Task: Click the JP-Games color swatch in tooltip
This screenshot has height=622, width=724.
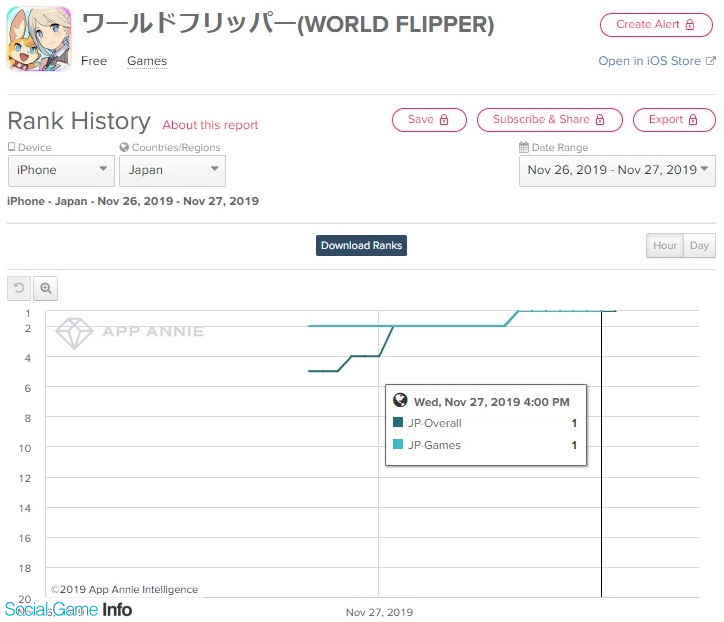Action: point(398,444)
